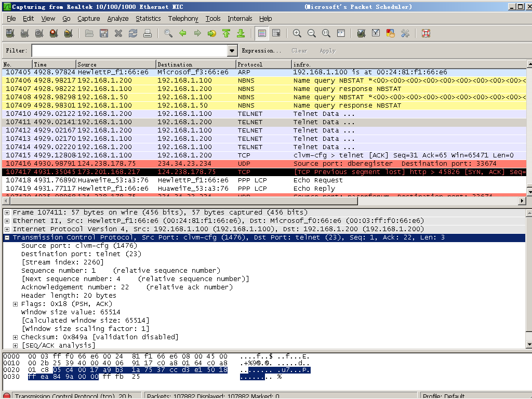This screenshot has height=399, width=532.
Task: Open the Capture menu
Action: 88,19
